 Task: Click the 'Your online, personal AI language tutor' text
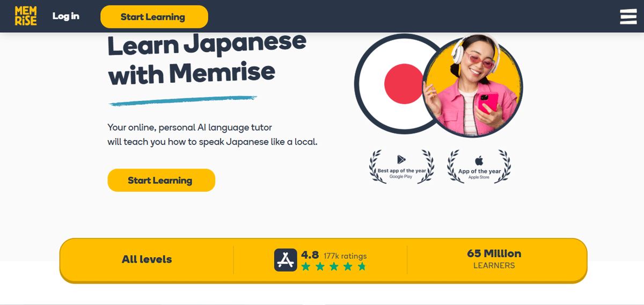tap(190, 128)
